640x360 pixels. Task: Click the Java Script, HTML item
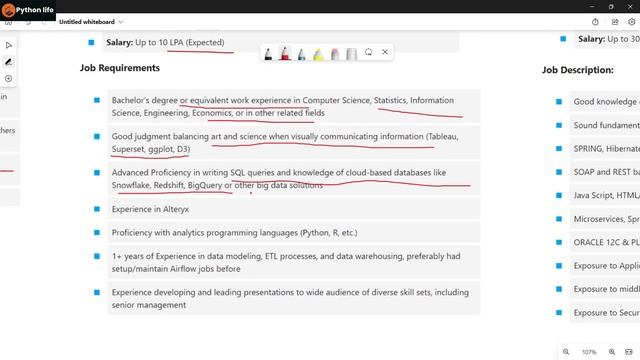607,196
